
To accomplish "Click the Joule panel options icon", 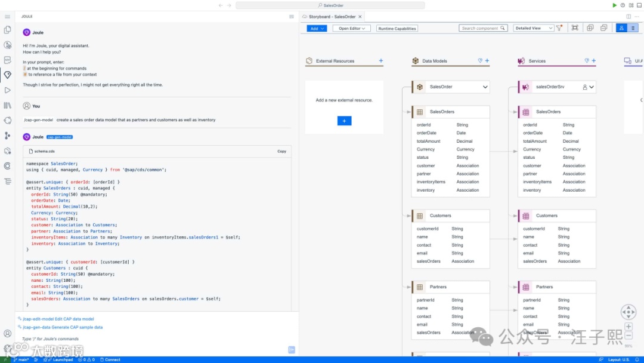I will point(292,17).
